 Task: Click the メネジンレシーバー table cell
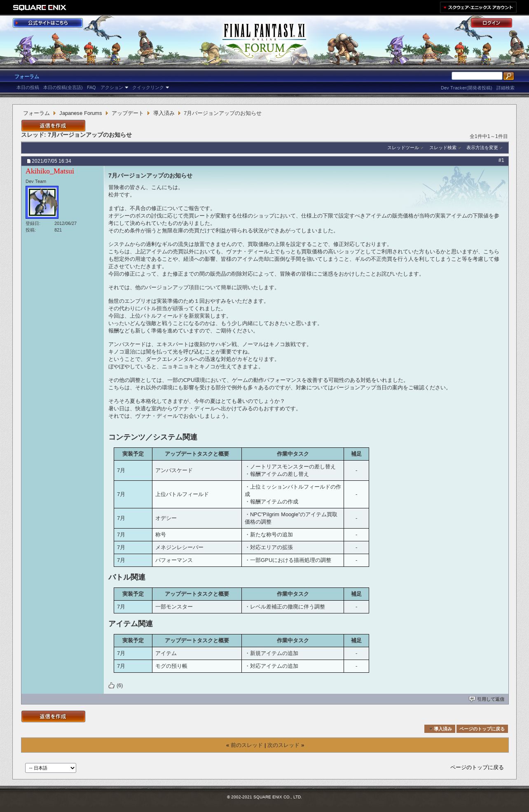(x=197, y=548)
